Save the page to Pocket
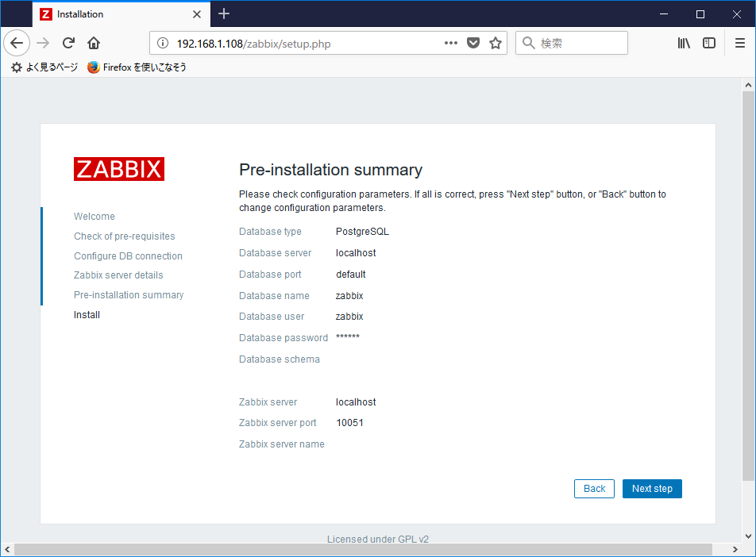Image resolution: width=756 pixels, height=557 pixels. (473, 43)
